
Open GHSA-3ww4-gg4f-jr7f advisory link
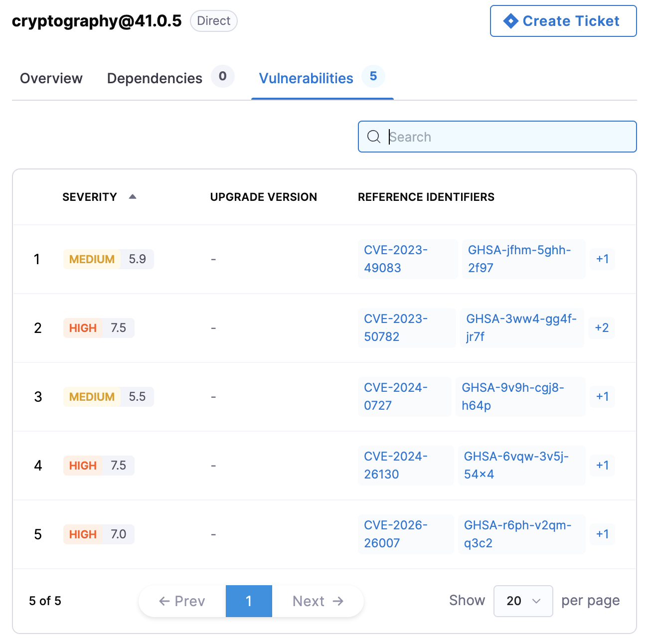point(521,327)
